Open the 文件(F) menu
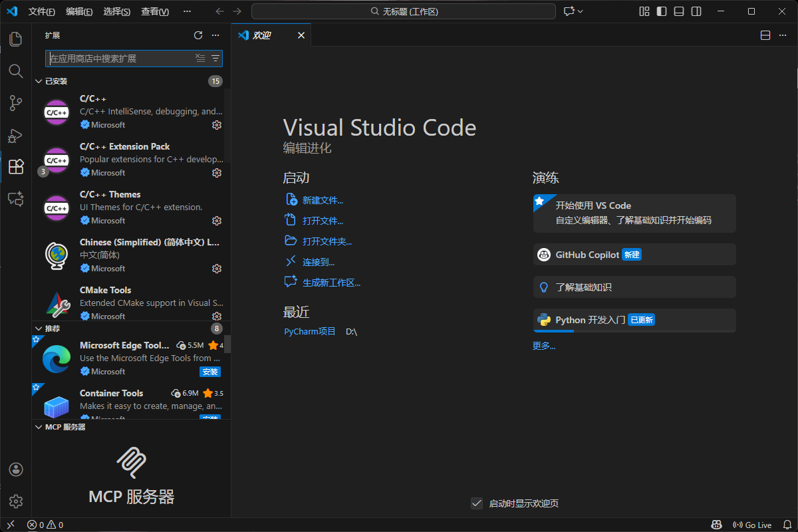Screen dimensions: 798x532 click(x=42, y=11)
